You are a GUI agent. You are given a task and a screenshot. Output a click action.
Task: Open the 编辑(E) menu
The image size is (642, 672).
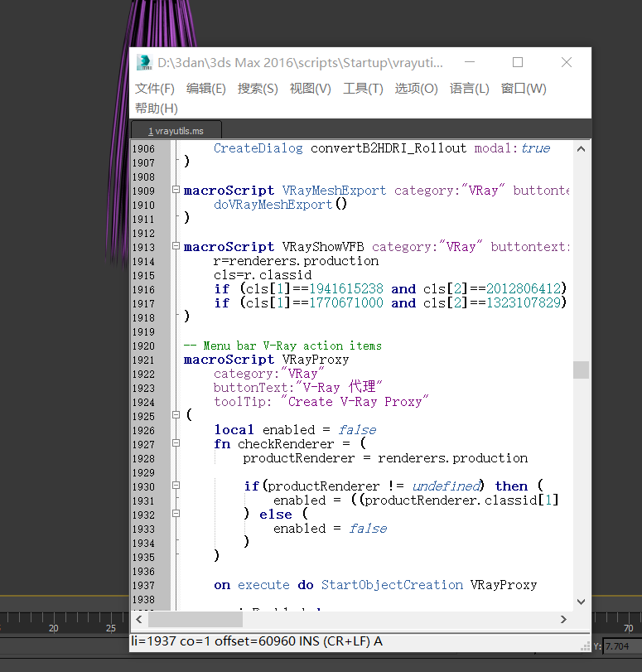(206, 89)
